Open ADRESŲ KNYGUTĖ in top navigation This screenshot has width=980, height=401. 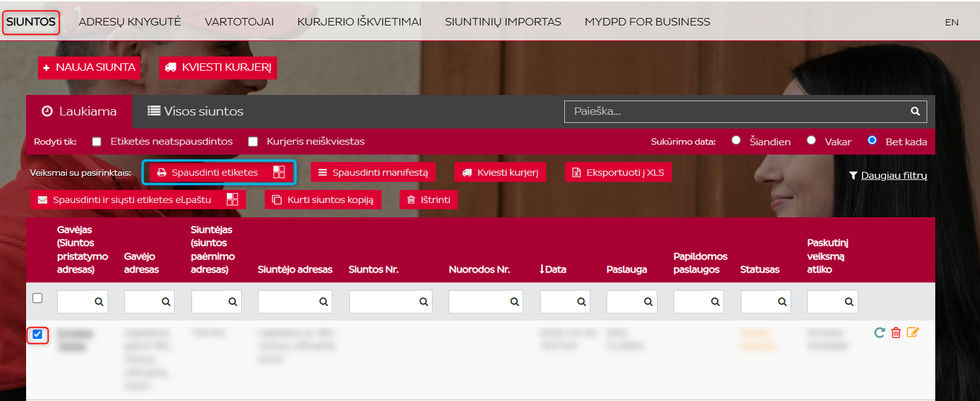coord(130,22)
